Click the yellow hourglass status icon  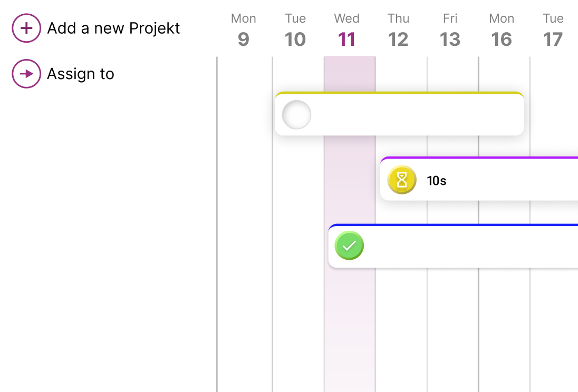click(x=402, y=180)
